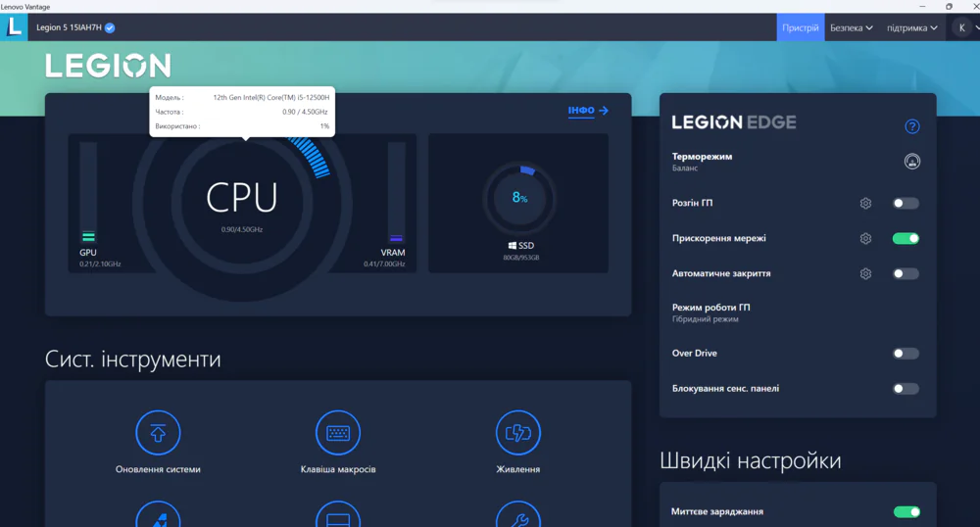This screenshot has width=980, height=527.
Task: Click the Оновлення системи label
Action: coord(158,469)
